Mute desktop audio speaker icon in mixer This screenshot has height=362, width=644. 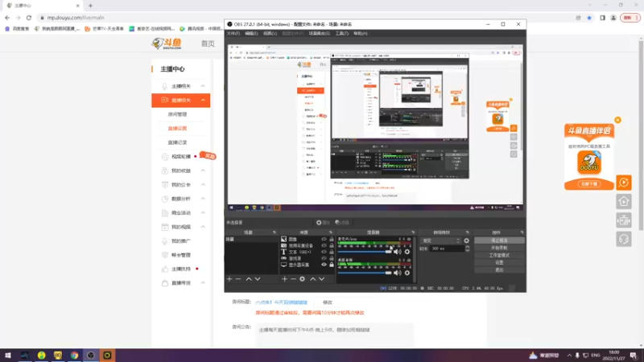(397, 273)
